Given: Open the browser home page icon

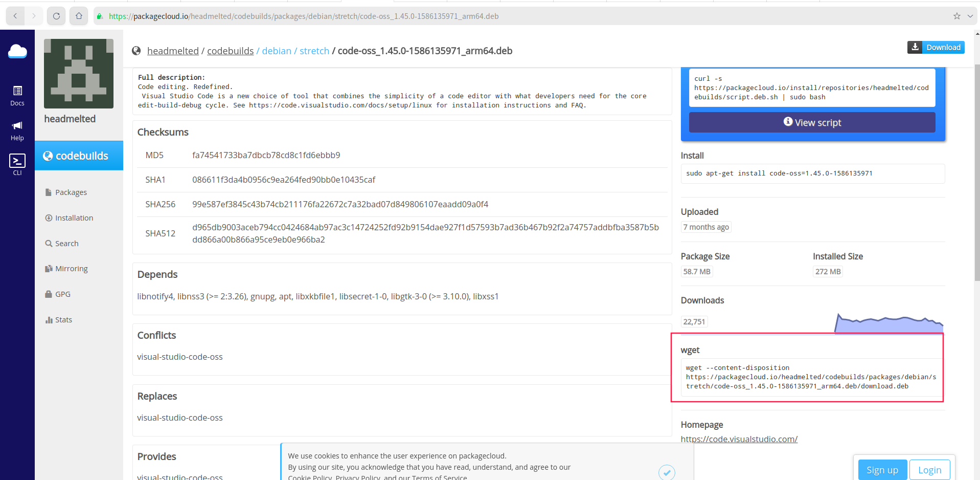Looking at the screenshot, I should [79, 16].
